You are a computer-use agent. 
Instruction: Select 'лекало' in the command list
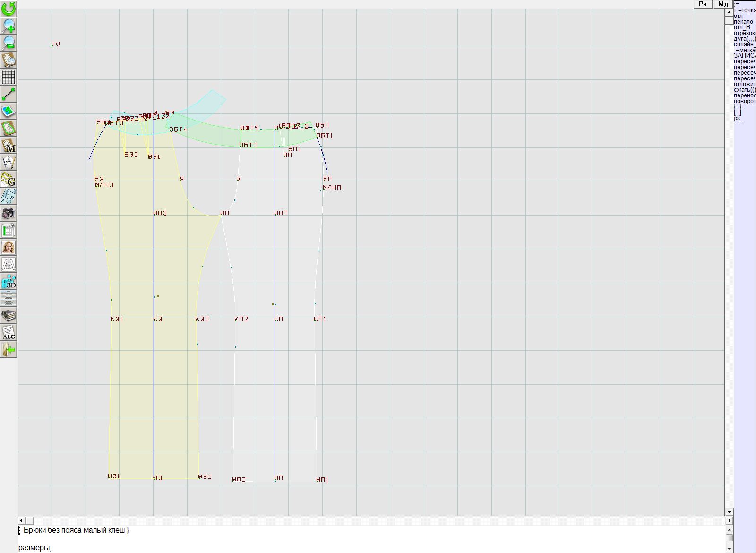(x=744, y=22)
